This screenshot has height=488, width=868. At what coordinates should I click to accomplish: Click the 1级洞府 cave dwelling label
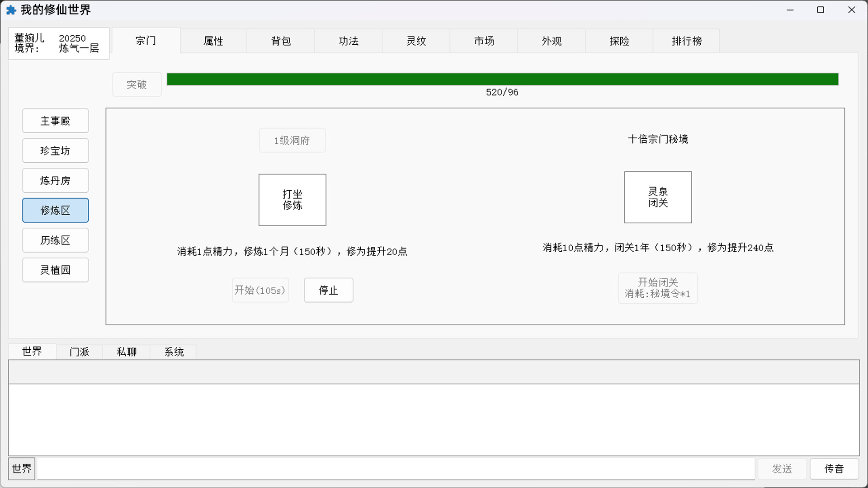292,140
